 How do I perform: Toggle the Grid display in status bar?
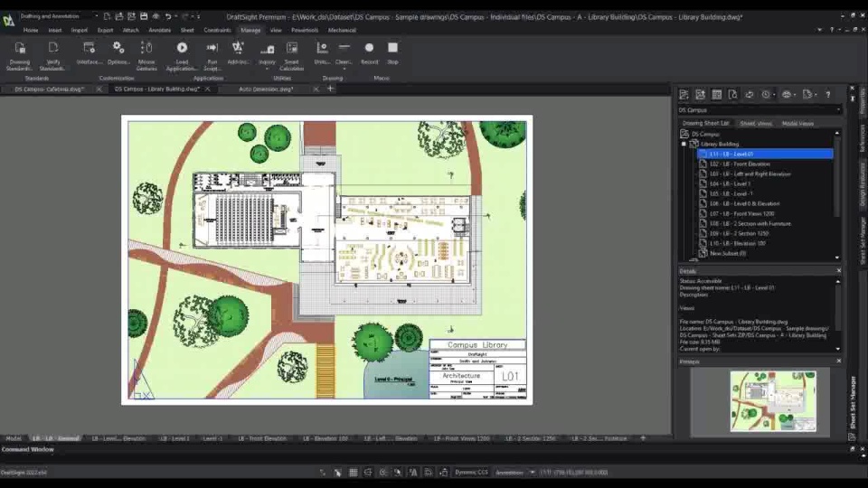point(354,473)
